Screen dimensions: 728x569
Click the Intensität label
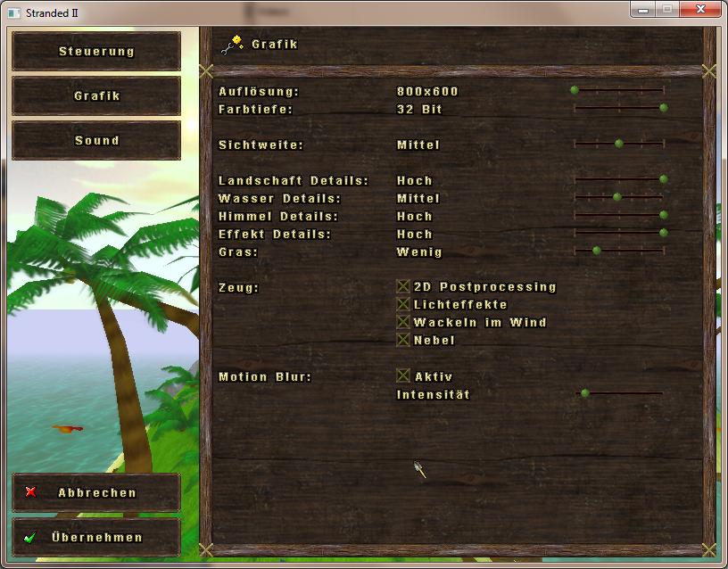pos(433,394)
